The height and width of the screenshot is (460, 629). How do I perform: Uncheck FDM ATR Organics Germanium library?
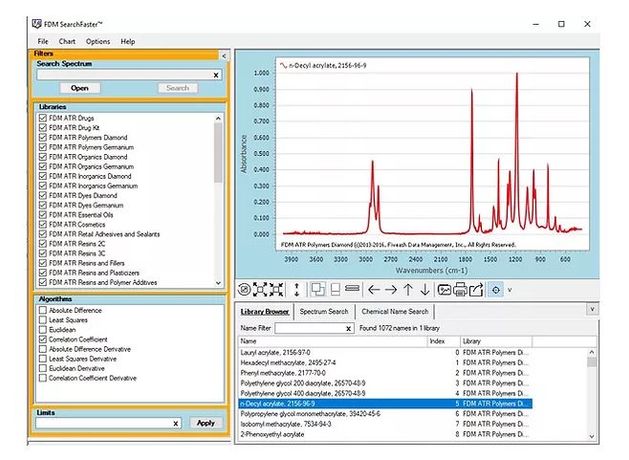(x=43, y=166)
